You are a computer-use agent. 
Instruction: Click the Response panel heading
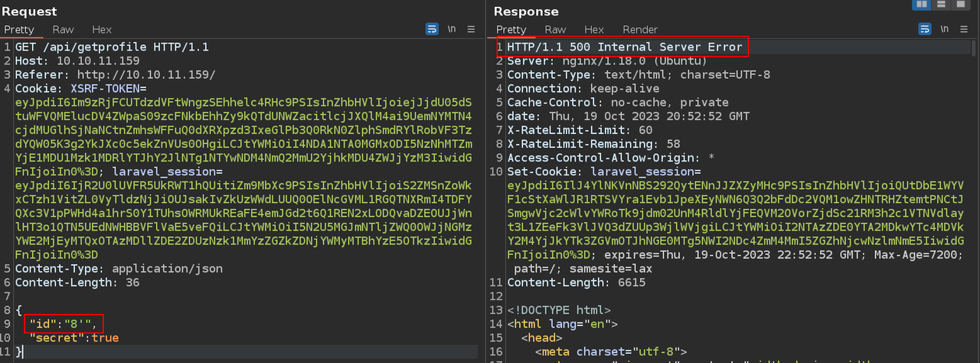pyautogui.click(x=526, y=11)
